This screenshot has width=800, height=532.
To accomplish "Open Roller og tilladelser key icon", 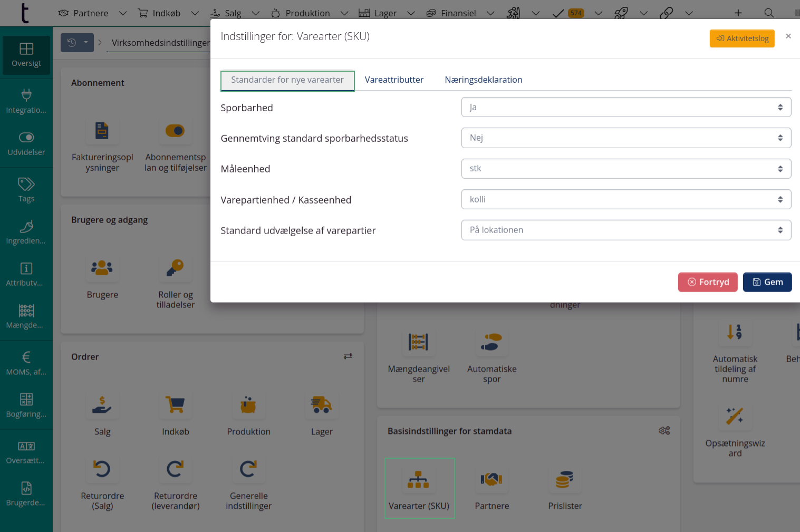I will point(175,268).
